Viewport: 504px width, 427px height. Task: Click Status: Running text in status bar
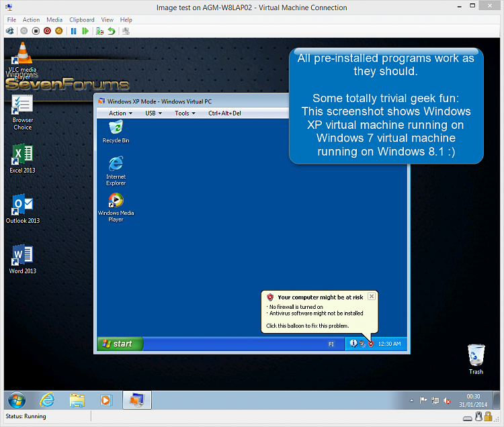(26, 416)
